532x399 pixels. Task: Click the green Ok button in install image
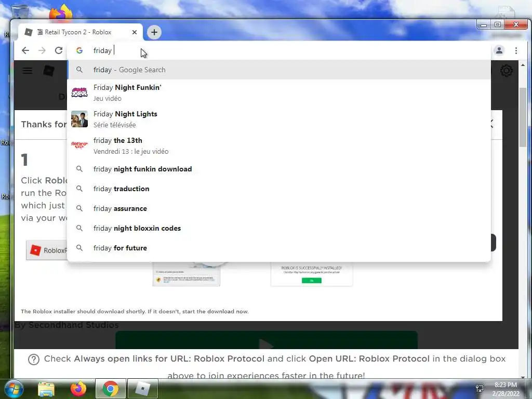312,281
